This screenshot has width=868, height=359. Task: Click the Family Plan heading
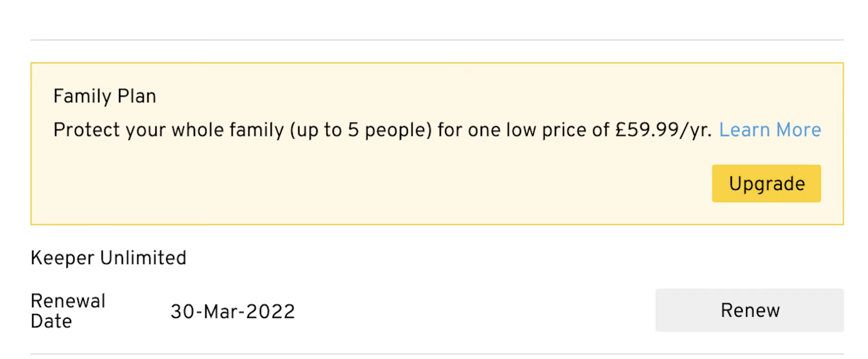tap(105, 96)
